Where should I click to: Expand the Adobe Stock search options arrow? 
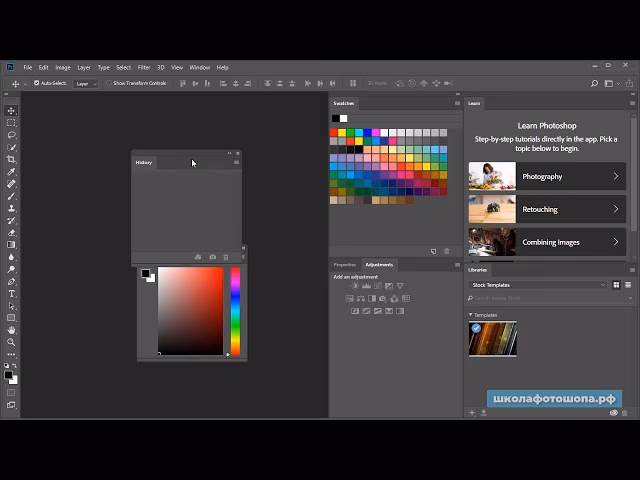tap(630, 298)
